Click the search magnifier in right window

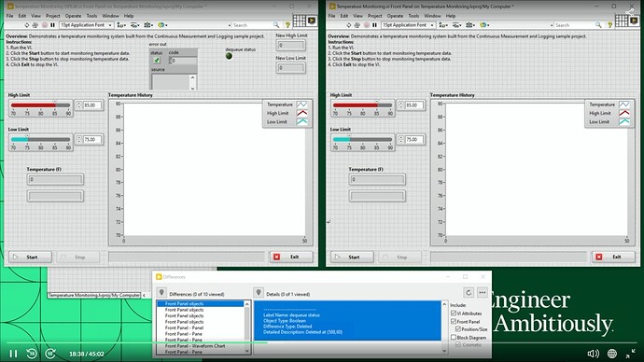(598, 25)
